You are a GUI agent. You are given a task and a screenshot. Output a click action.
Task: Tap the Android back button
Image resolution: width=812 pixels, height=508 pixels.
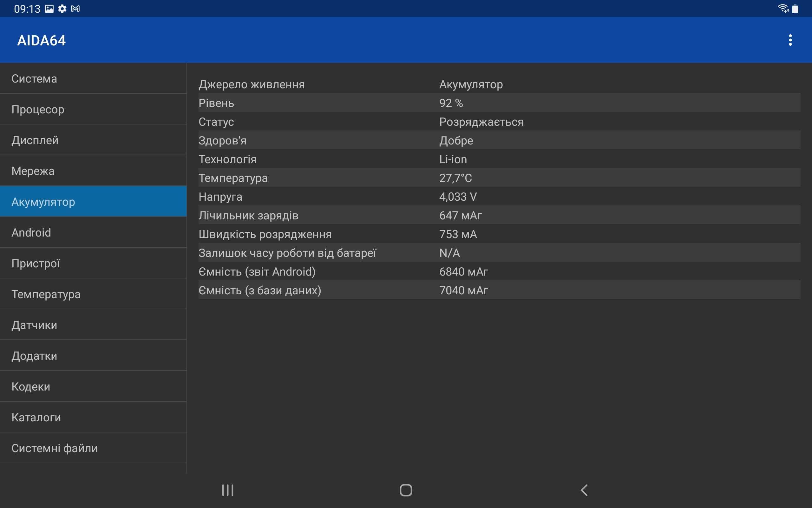(x=584, y=490)
